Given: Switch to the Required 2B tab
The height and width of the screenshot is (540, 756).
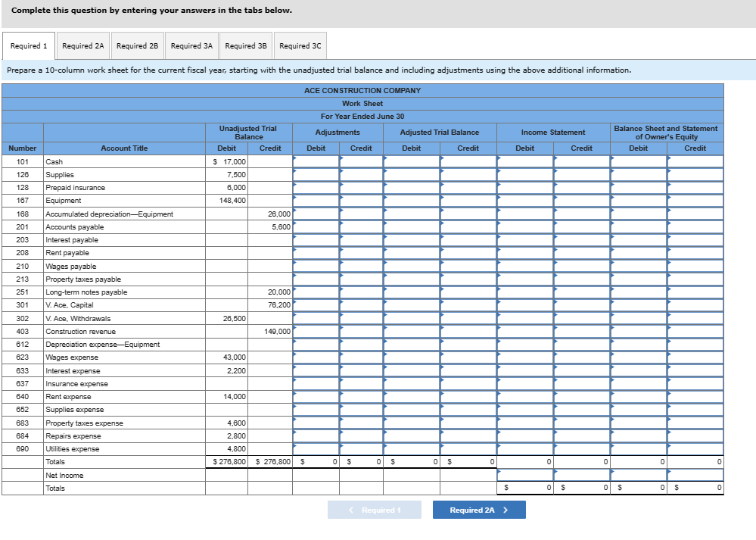Looking at the screenshot, I should tap(138, 46).
